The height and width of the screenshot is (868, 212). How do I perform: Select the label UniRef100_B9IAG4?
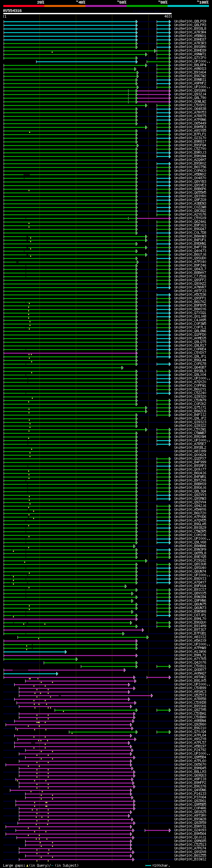pyautogui.click(x=190, y=73)
